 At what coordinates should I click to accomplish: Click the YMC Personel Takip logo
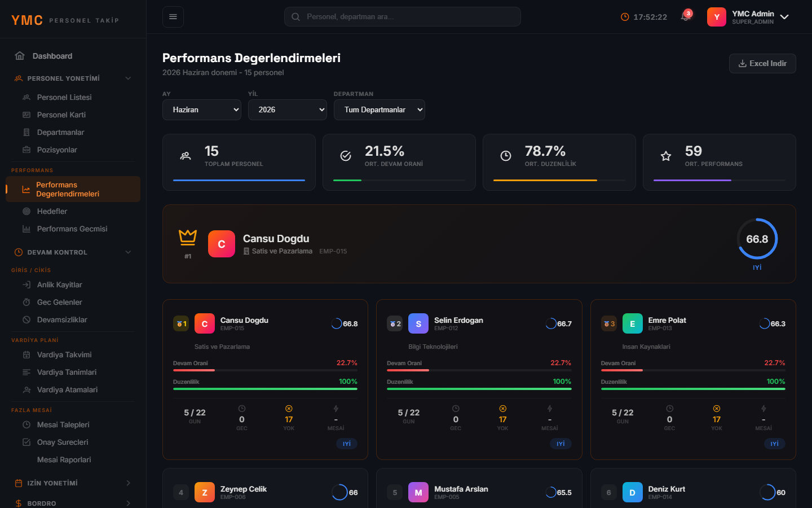tap(65, 20)
